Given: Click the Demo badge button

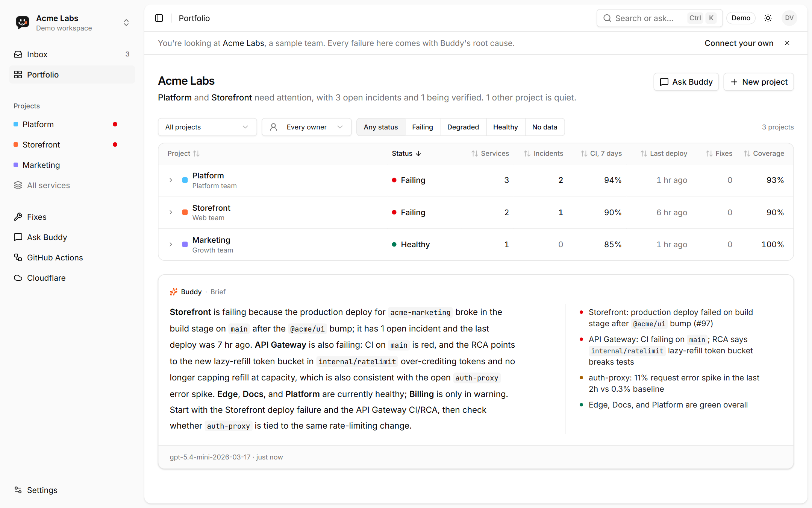Looking at the screenshot, I should [741, 18].
